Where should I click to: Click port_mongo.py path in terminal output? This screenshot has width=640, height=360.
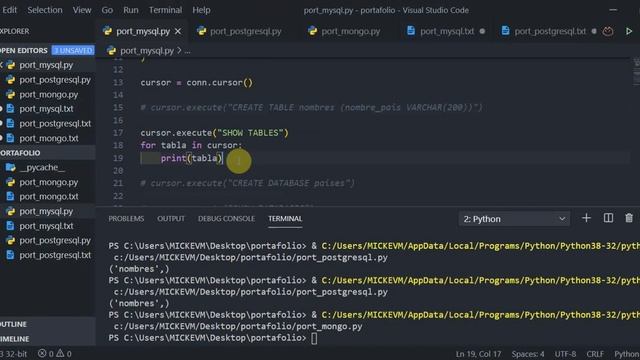pyautogui.click(x=238, y=327)
